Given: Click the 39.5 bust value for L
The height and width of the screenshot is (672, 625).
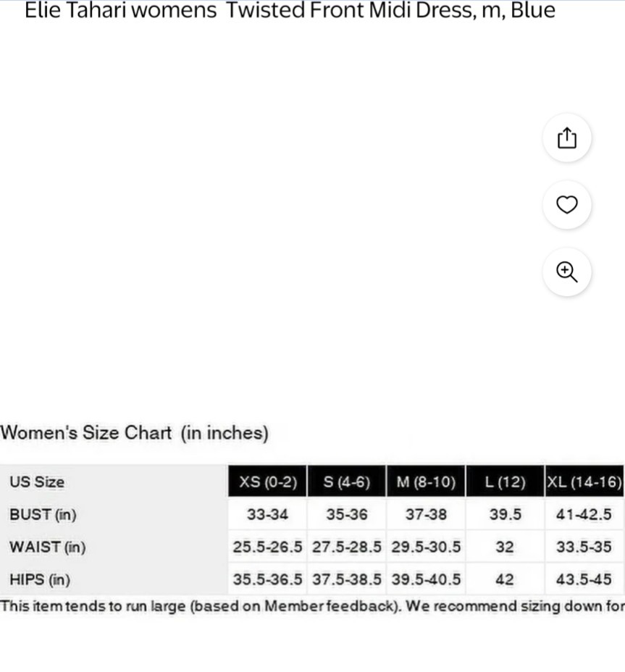Looking at the screenshot, I should pos(505,514).
